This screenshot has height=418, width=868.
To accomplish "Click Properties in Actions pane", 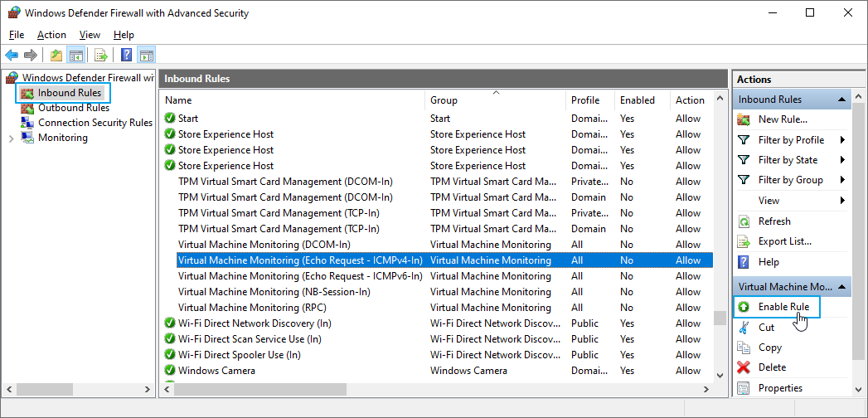I will click(x=780, y=388).
